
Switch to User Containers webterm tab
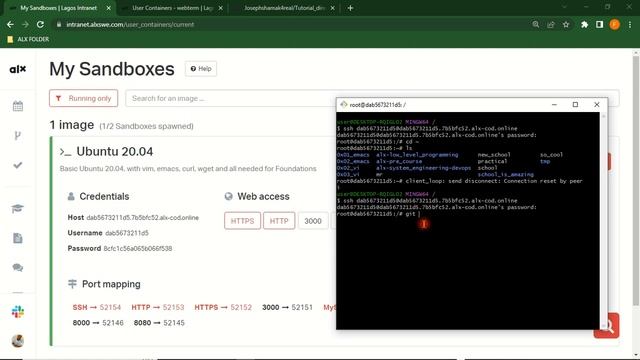coord(172,8)
